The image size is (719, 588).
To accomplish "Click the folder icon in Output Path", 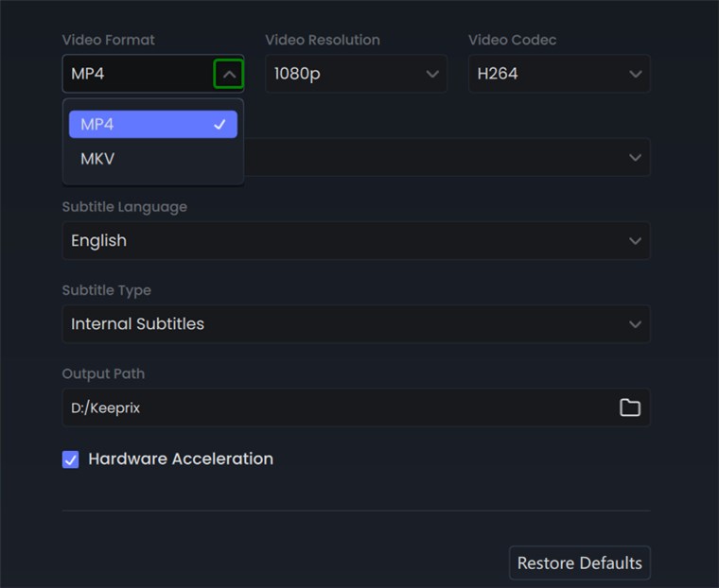I will point(629,407).
